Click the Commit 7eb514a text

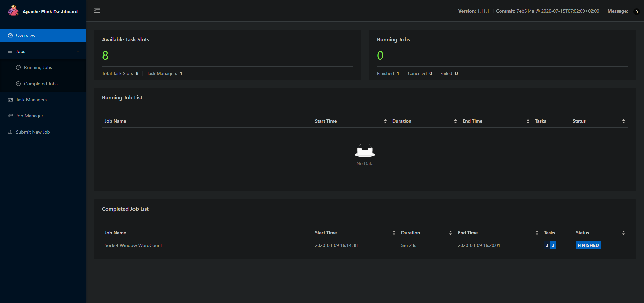pos(548,11)
